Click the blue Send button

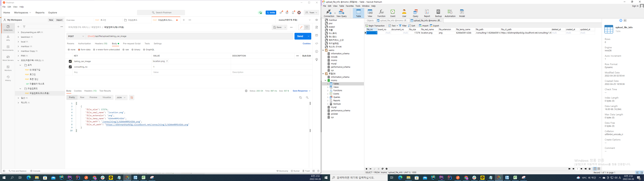coord(300,36)
